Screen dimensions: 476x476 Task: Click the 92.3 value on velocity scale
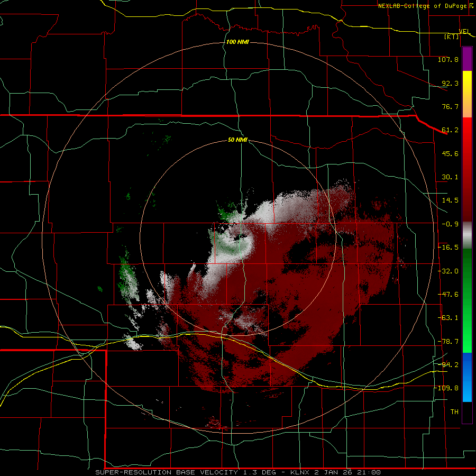450,83
